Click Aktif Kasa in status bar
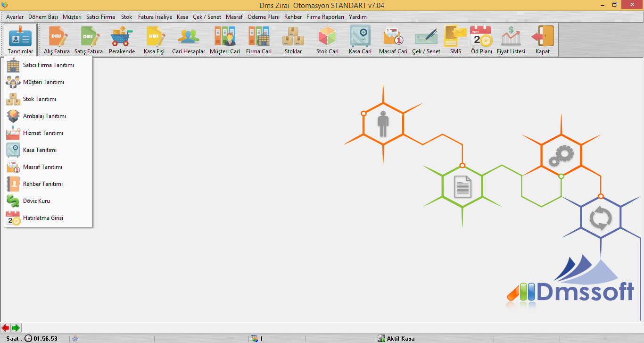The width and height of the screenshot is (644, 343). coord(400,338)
